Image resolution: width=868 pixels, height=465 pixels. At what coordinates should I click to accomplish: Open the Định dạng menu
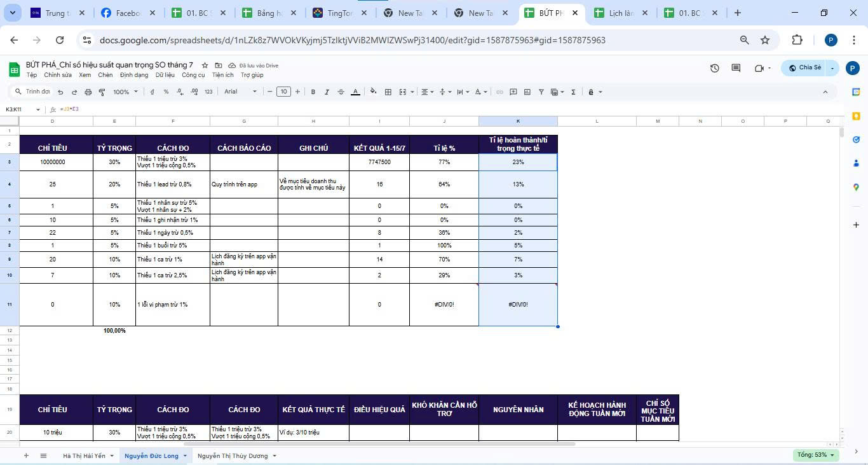[x=133, y=75]
